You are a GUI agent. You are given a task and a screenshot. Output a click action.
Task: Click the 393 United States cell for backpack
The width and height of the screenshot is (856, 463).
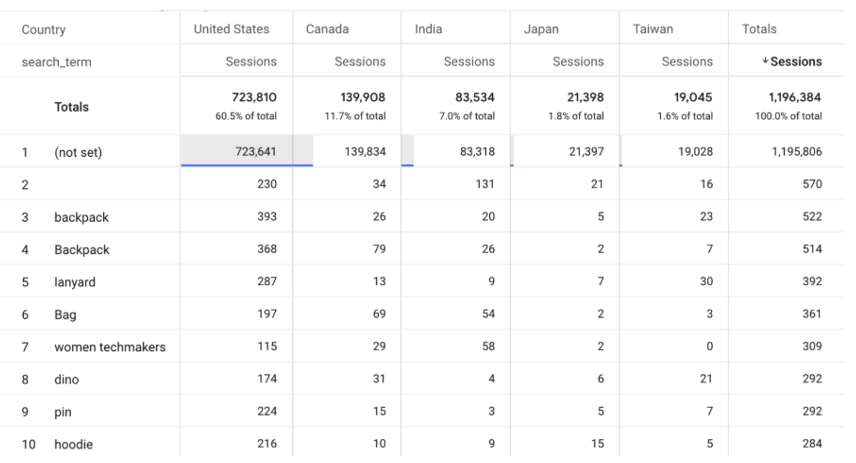tap(267, 216)
